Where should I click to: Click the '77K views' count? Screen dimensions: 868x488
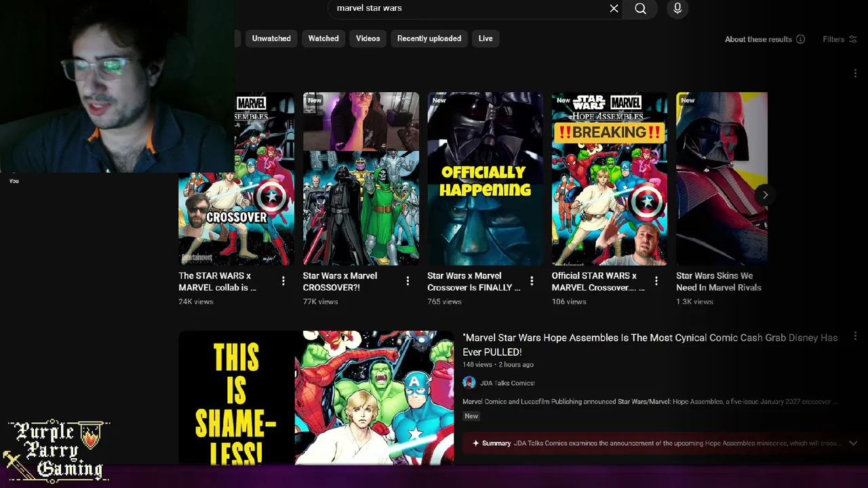point(320,302)
